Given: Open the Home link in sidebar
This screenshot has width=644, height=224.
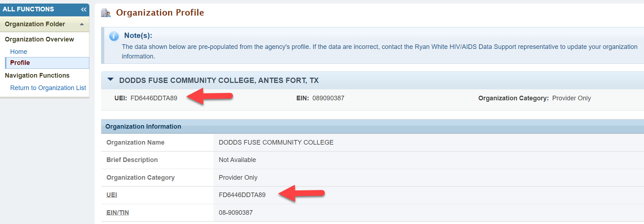Looking at the screenshot, I should (x=18, y=52).
